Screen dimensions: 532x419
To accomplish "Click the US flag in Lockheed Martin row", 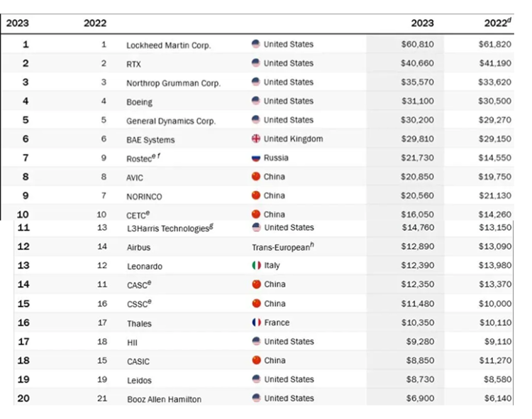I will pos(256,44).
